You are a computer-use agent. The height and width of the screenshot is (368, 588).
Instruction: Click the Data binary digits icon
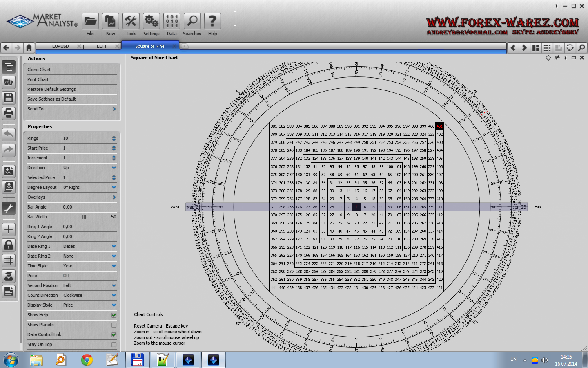pos(171,21)
